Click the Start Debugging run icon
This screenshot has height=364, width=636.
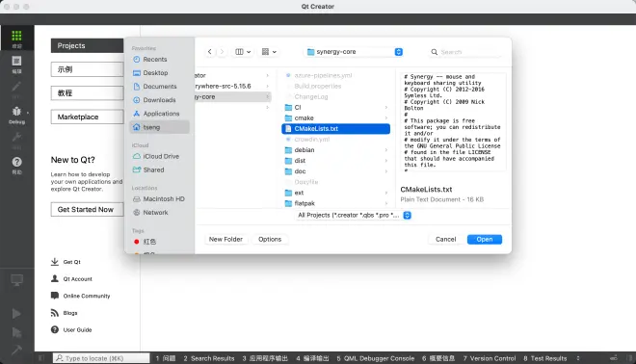pyautogui.click(x=16, y=333)
